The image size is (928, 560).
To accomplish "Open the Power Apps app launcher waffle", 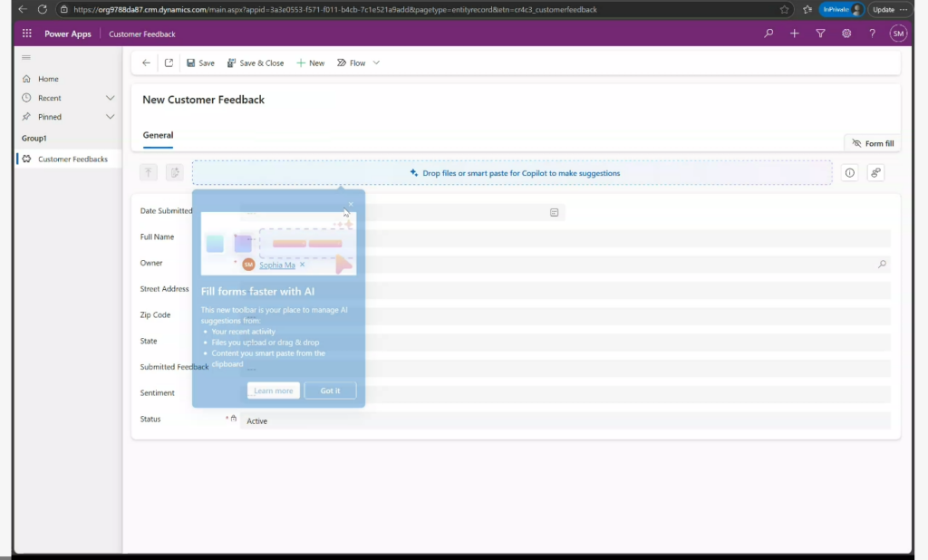I will pos(26,34).
